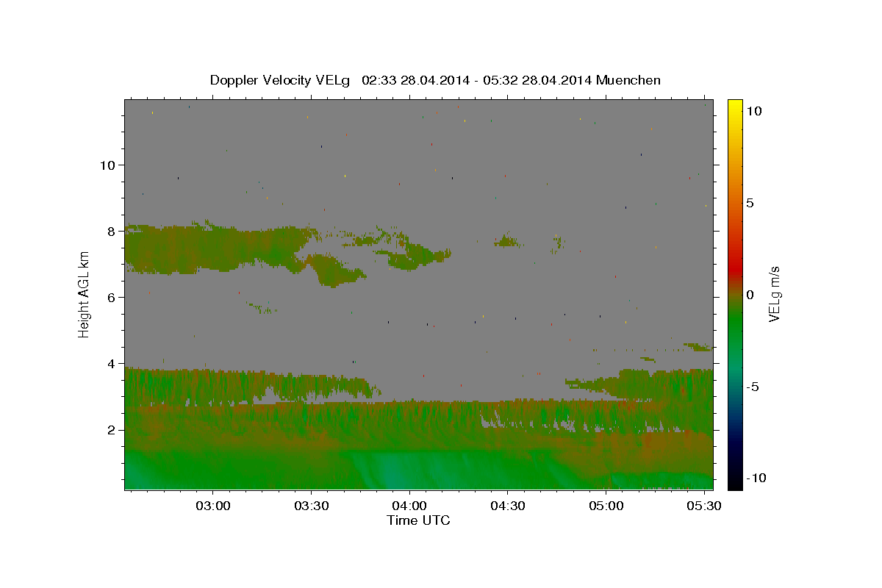Select the height label 6
This screenshot has height=588, width=882.
pos(112,297)
